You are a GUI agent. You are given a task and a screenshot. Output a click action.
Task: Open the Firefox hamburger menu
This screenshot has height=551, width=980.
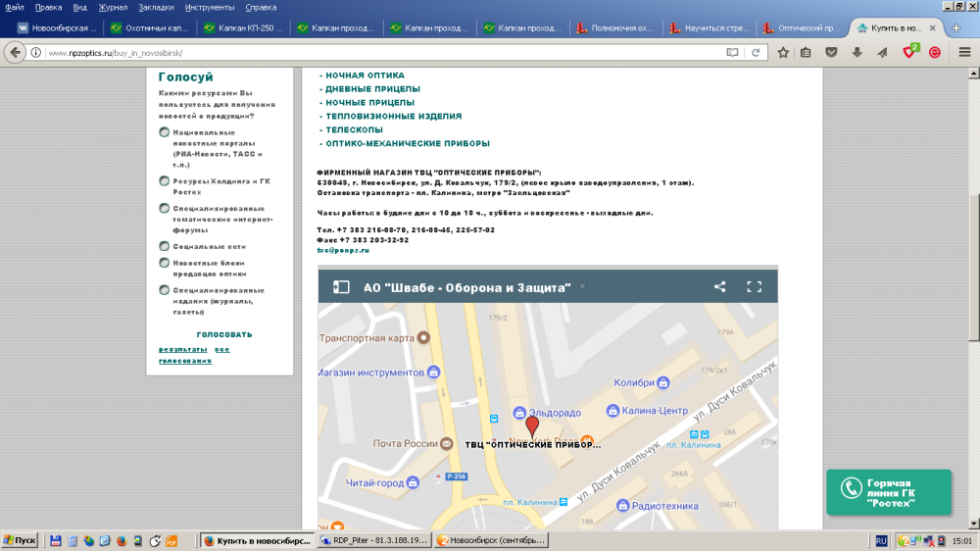click(x=963, y=52)
